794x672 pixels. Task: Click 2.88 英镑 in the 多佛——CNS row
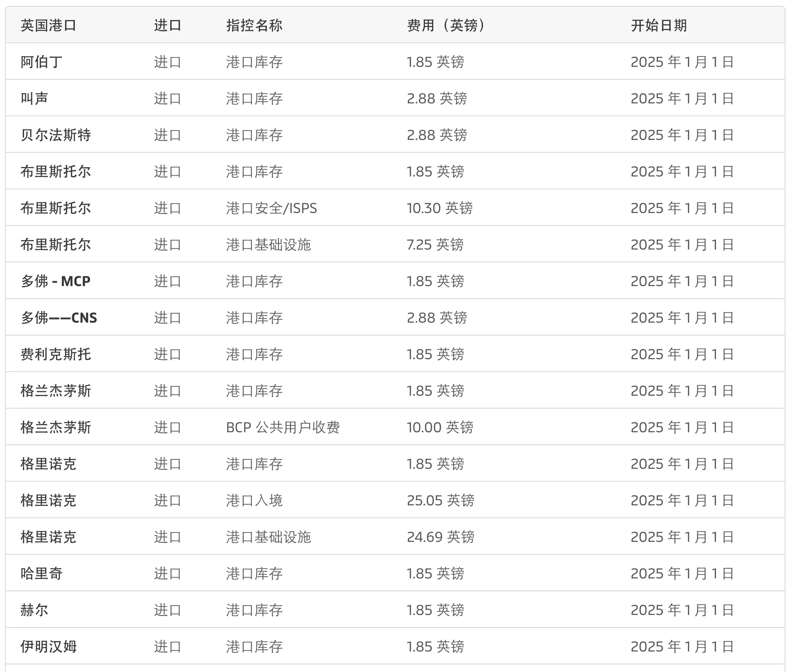(437, 318)
